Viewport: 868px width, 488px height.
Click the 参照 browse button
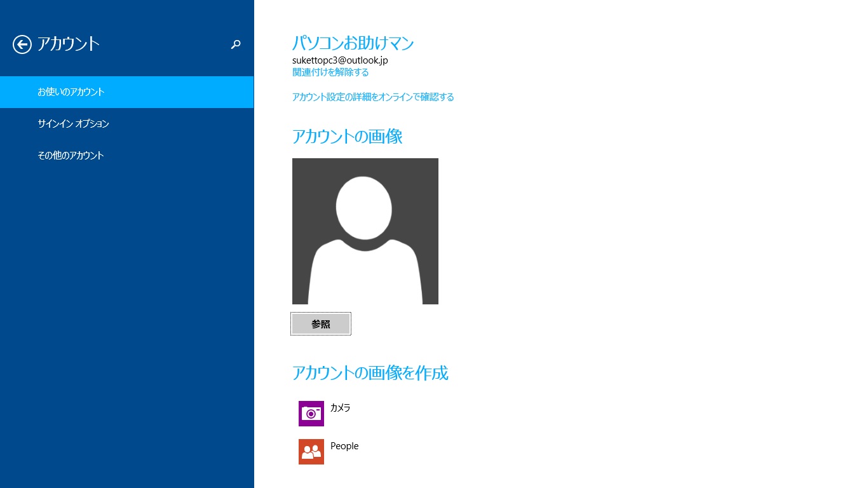tap(321, 324)
